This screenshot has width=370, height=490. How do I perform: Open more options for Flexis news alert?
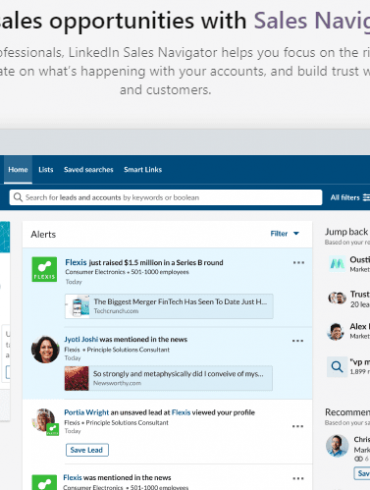pyautogui.click(x=298, y=479)
